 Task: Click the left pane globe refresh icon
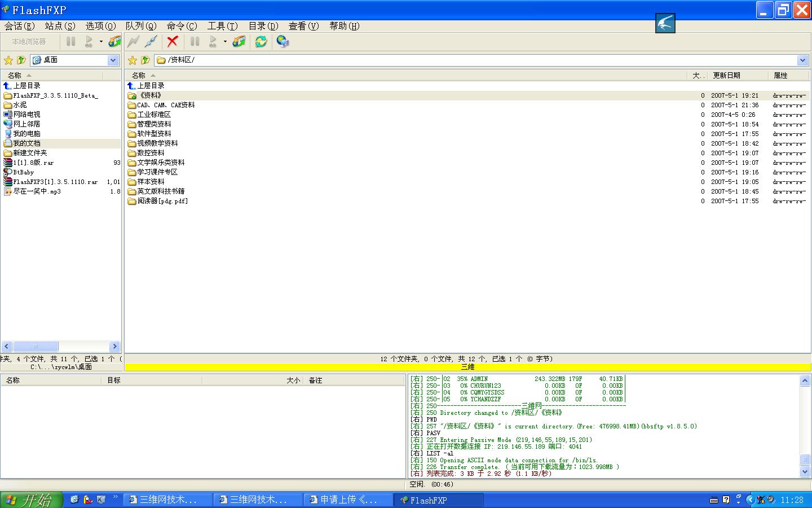tap(114, 41)
